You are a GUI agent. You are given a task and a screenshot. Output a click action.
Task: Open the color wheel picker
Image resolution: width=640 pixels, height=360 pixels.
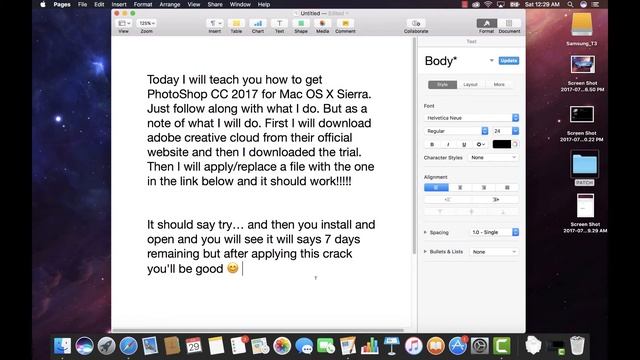coord(515,144)
